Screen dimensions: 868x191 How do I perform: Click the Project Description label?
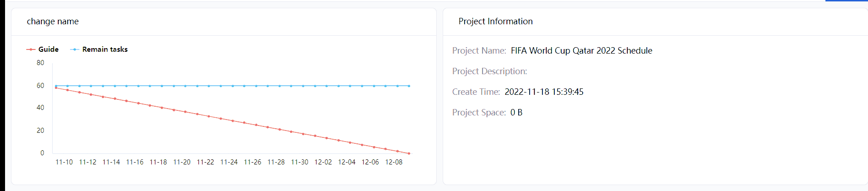(x=489, y=71)
